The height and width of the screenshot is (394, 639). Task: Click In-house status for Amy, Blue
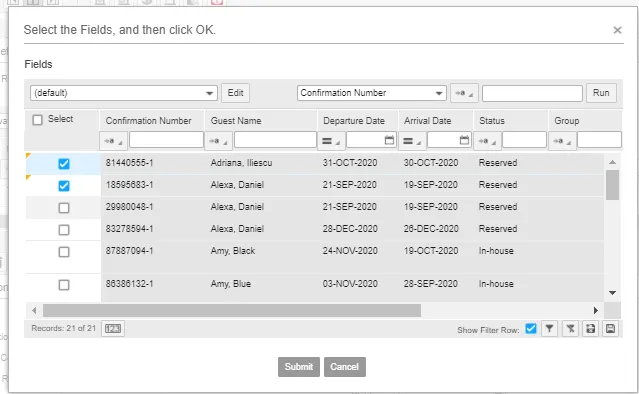tap(496, 284)
